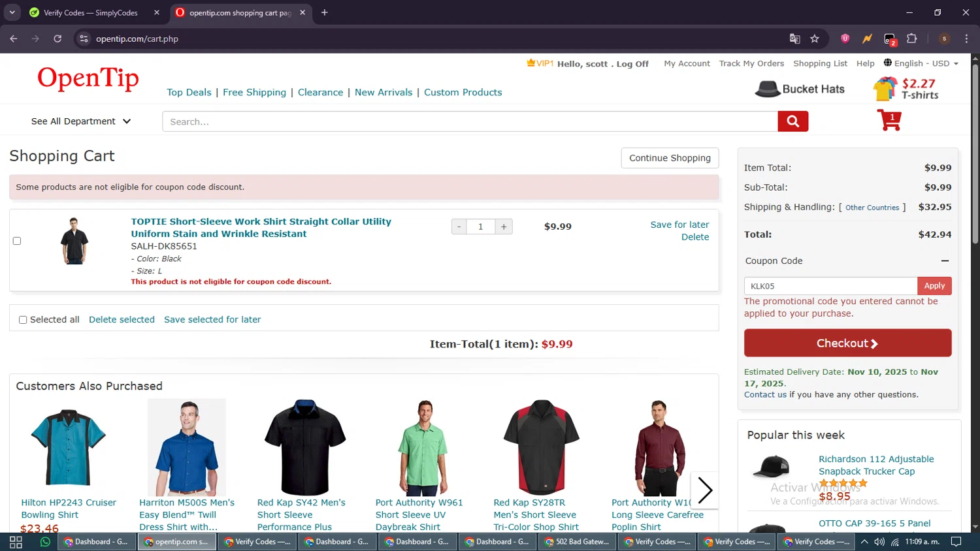Check the Selected all checkbox
Image resolution: width=980 pixels, height=551 pixels.
[x=23, y=320]
